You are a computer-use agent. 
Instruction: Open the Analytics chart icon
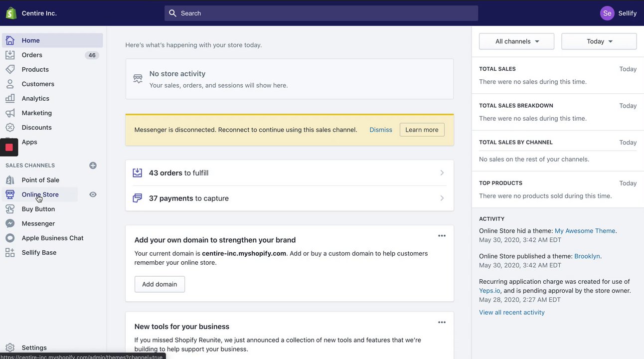pos(10,98)
